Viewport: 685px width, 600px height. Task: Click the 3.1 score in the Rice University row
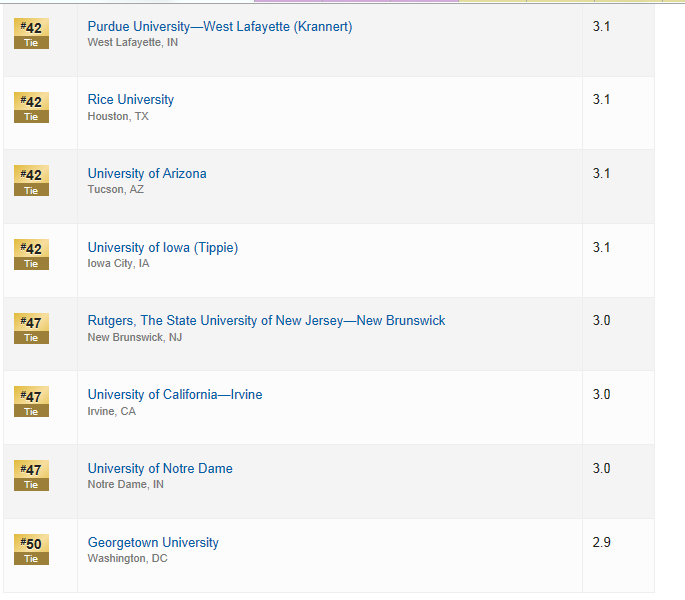click(601, 100)
